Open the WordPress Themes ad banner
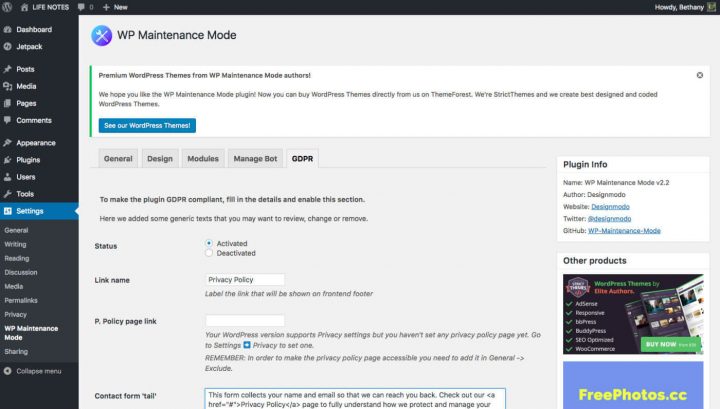This screenshot has width=720, height=409. pos(633,314)
